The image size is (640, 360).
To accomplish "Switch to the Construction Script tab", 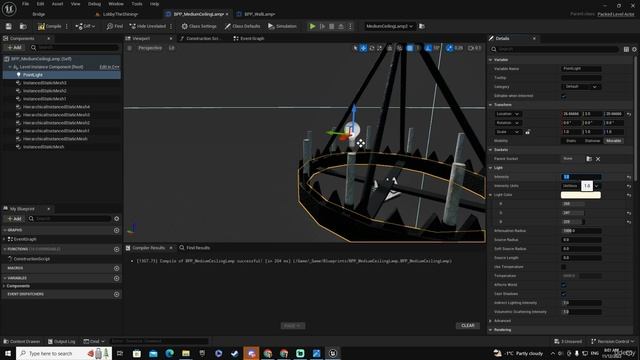I will coord(200,38).
